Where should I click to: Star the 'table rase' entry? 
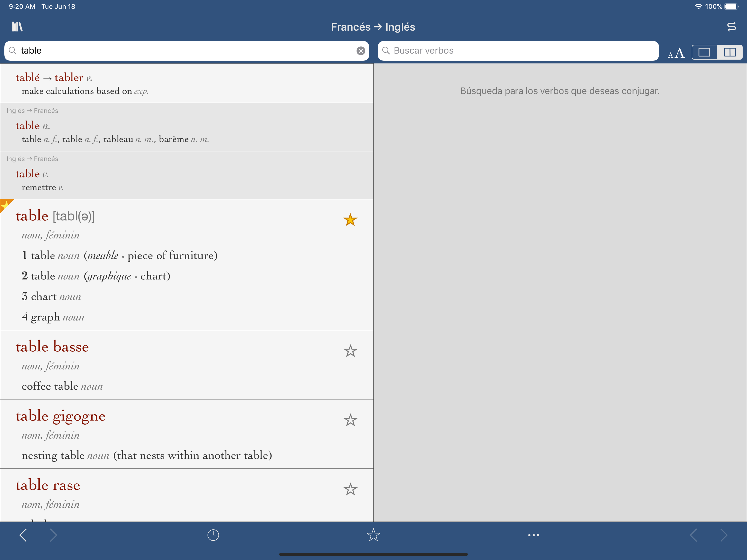350,489
